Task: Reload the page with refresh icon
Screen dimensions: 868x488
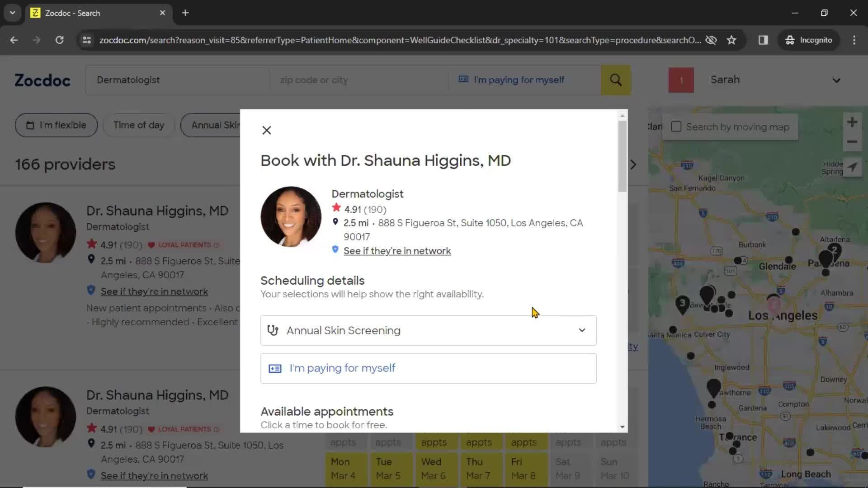Action: 59,40
